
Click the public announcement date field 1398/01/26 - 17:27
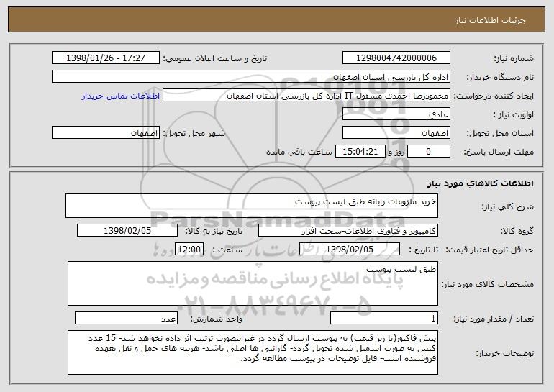click(x=106, y=58)
